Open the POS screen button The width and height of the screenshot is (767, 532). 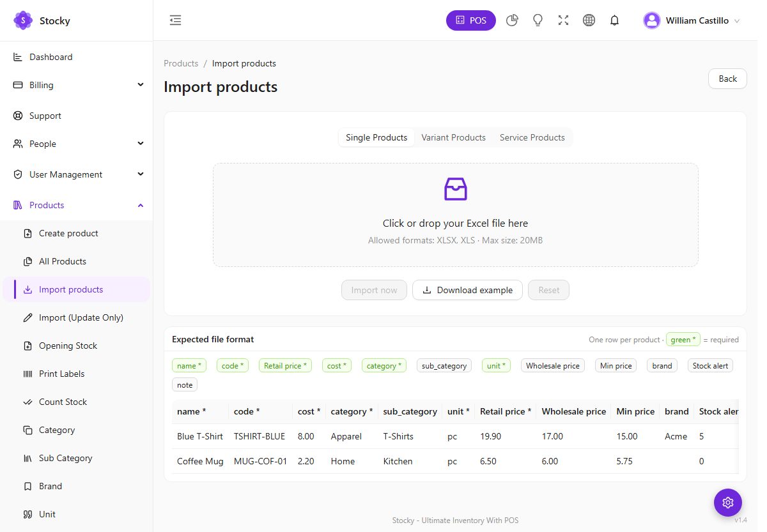coord(471,20)
